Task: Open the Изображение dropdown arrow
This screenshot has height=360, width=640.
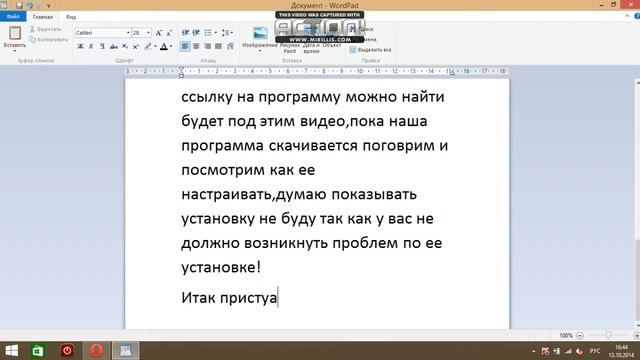Action: coord(260,51)
